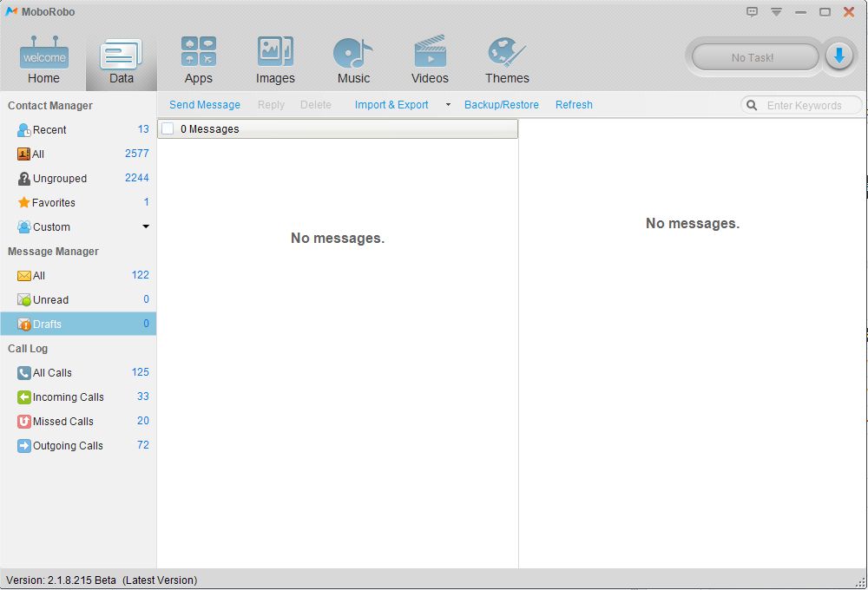The image size is (868, 590).
Task: Click the version text in status bar
Action: click(x=102, y=580)
